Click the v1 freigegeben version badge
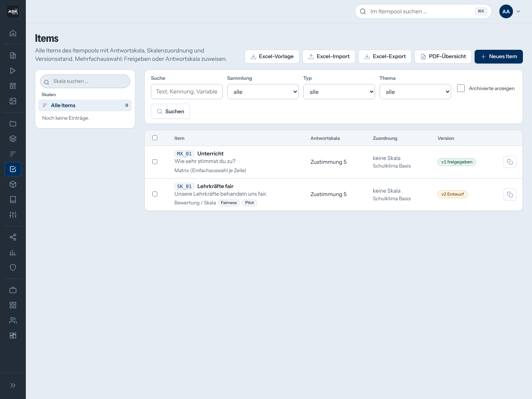This screenshot has width=532, height=399. pos(457,162)
